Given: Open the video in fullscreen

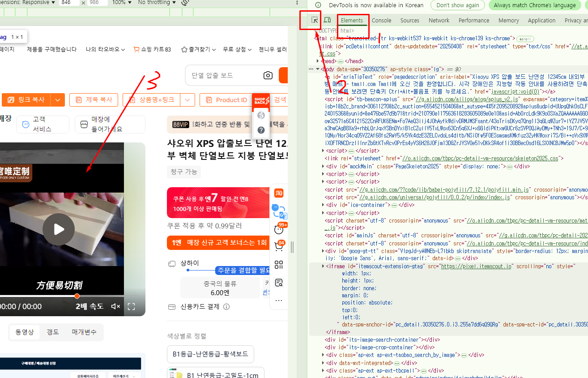Looking at the screenshot, I should (131, 306).
